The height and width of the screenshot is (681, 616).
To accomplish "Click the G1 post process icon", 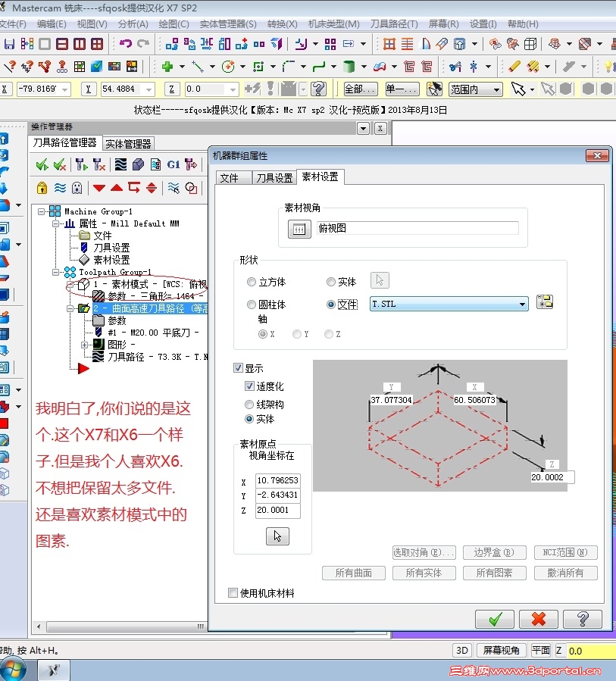I will (x=174, y=164).
